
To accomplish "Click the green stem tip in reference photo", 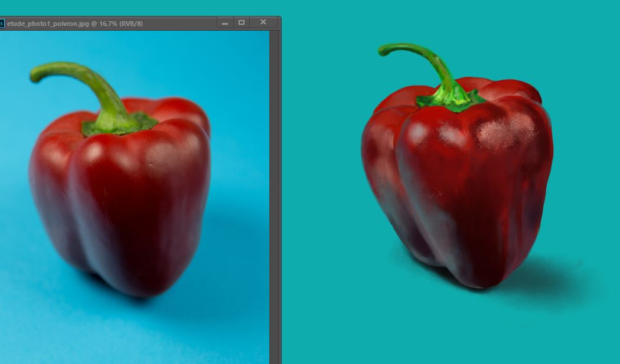I will click(x=37, y=73).
